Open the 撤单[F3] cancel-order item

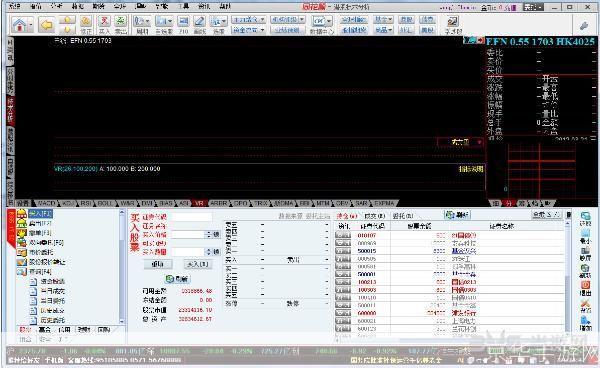tap(40, 233)
